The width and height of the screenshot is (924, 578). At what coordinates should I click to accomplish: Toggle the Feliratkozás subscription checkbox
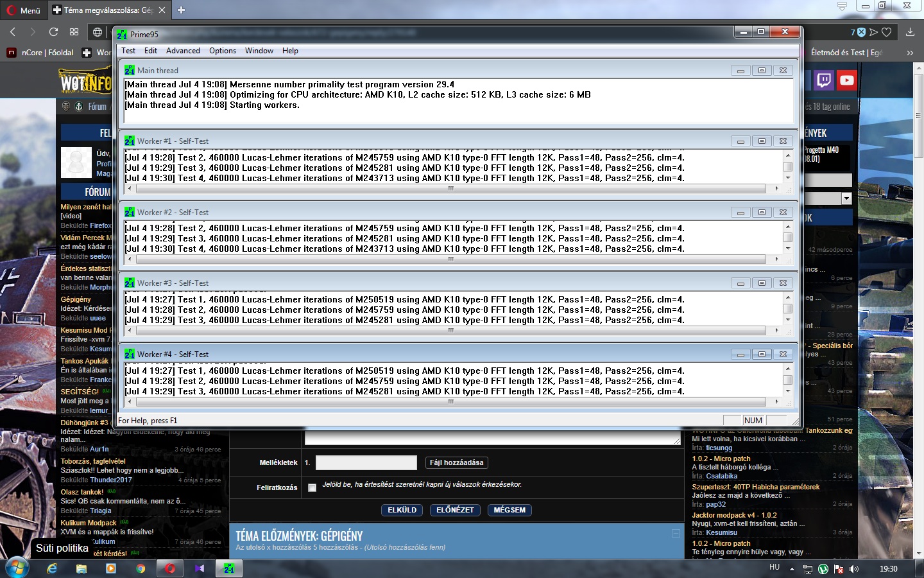[x=312, y=487]
